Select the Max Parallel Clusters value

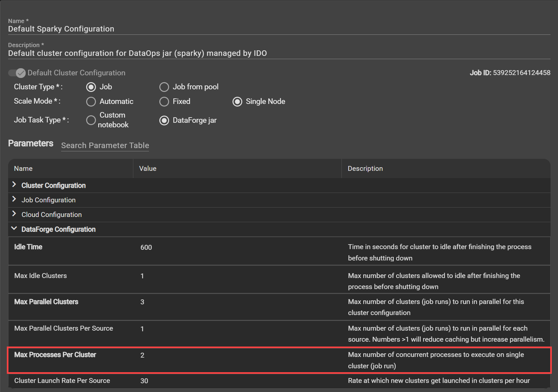(x=142, y=302)
